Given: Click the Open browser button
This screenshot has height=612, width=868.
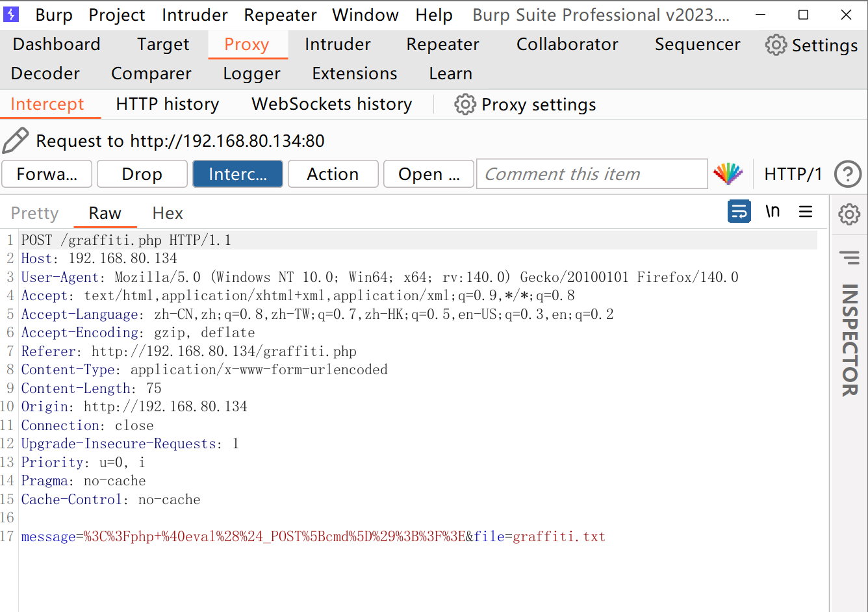Looking at the screenshot, I should tap(429, 174).
